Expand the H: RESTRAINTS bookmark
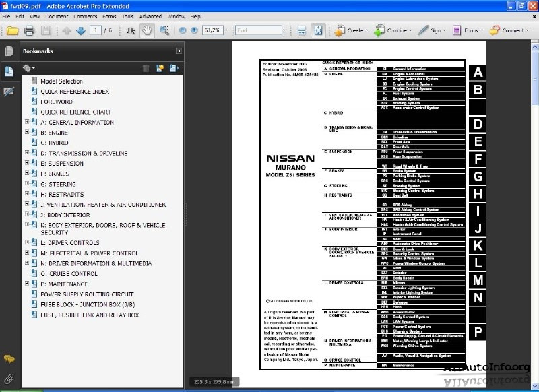This screenshot has width=539, height=392. pyautogui.click(x=27, y=194)
